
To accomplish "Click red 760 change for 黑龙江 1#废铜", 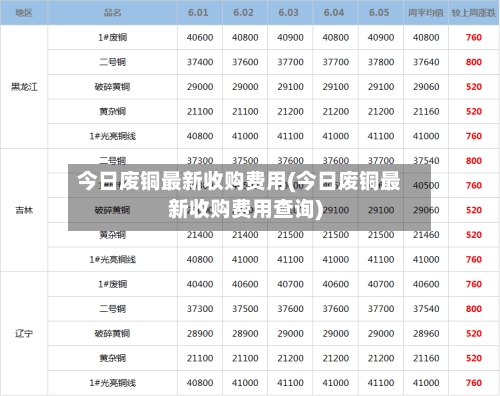I will [474, 37].
